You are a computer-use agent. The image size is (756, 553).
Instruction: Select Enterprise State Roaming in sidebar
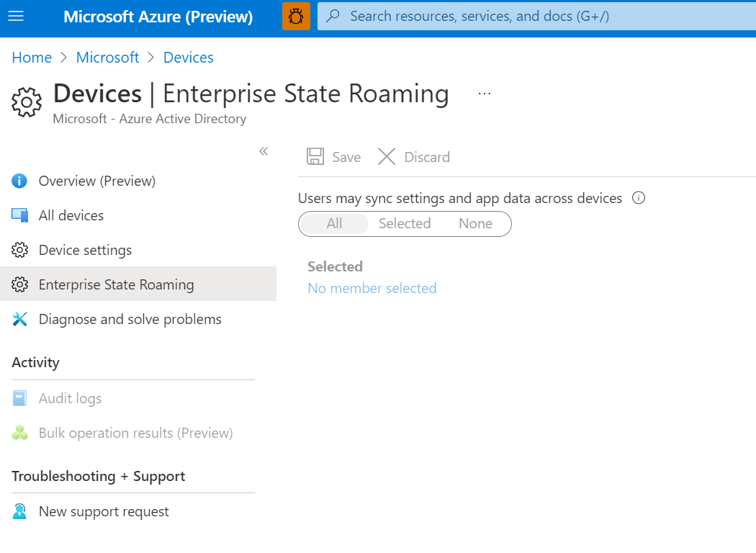116,284
